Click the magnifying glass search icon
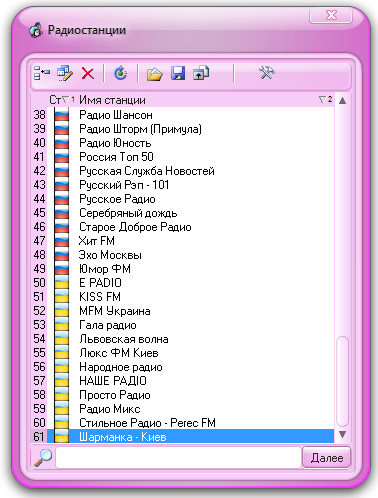Image resolution: width=378 pixels, height=498 pixels. (43, 458)
